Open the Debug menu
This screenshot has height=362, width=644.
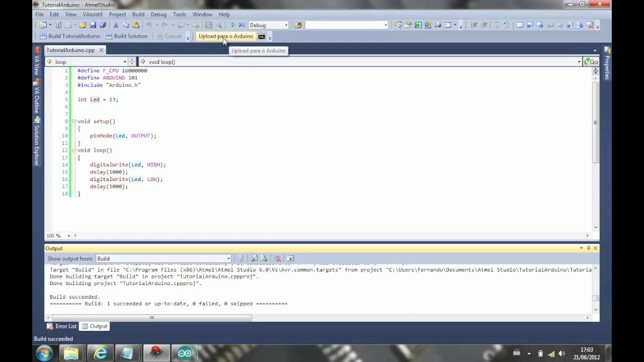tap(158, 14)
